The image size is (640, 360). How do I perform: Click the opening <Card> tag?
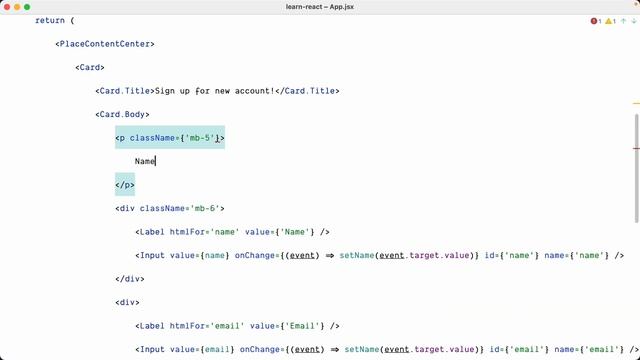pos(90,67)
